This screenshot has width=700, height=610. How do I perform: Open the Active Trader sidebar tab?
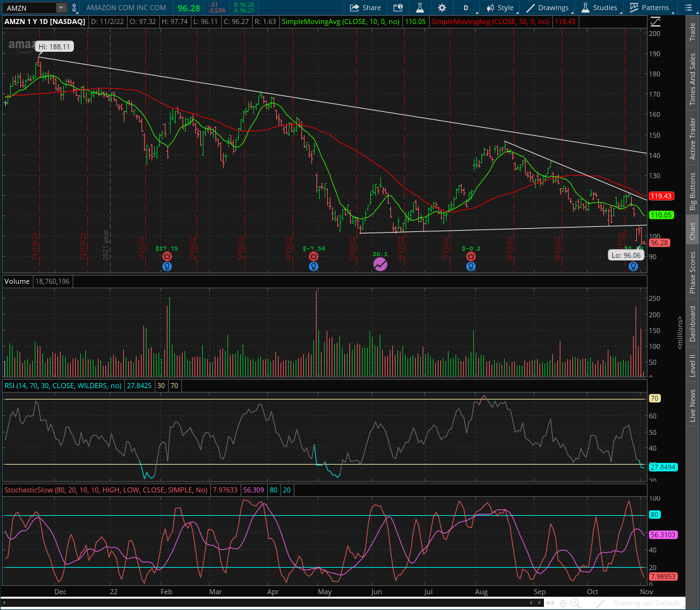point(693,139)
